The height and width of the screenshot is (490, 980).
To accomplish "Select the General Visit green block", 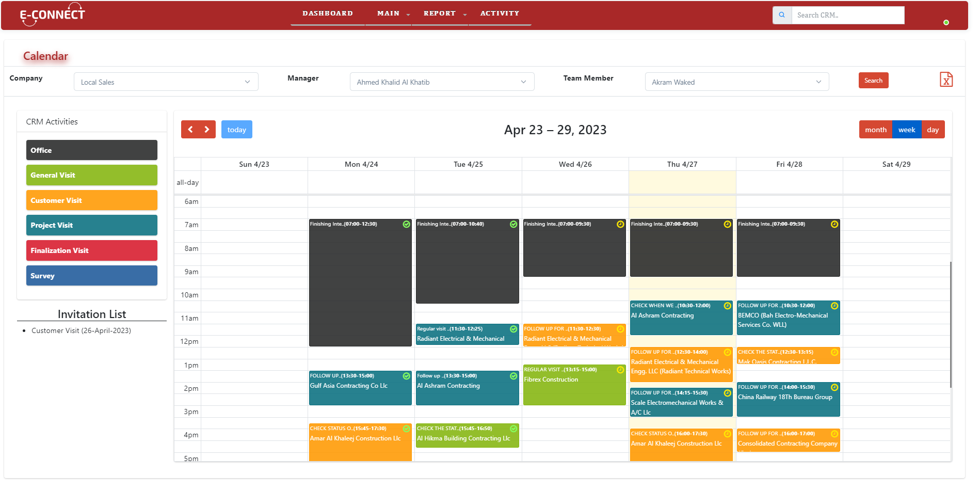I will click(x=92, y=175).
